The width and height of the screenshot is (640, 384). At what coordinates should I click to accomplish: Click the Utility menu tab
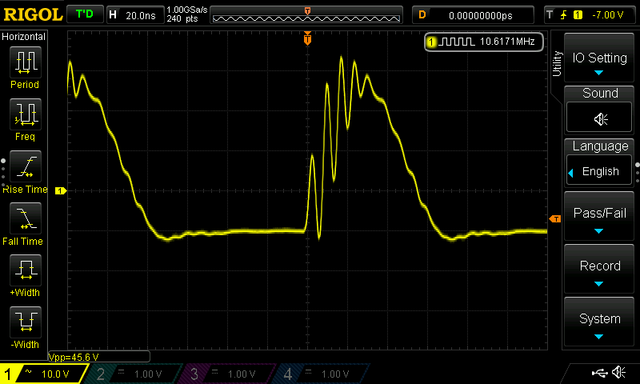click(557, 63)
